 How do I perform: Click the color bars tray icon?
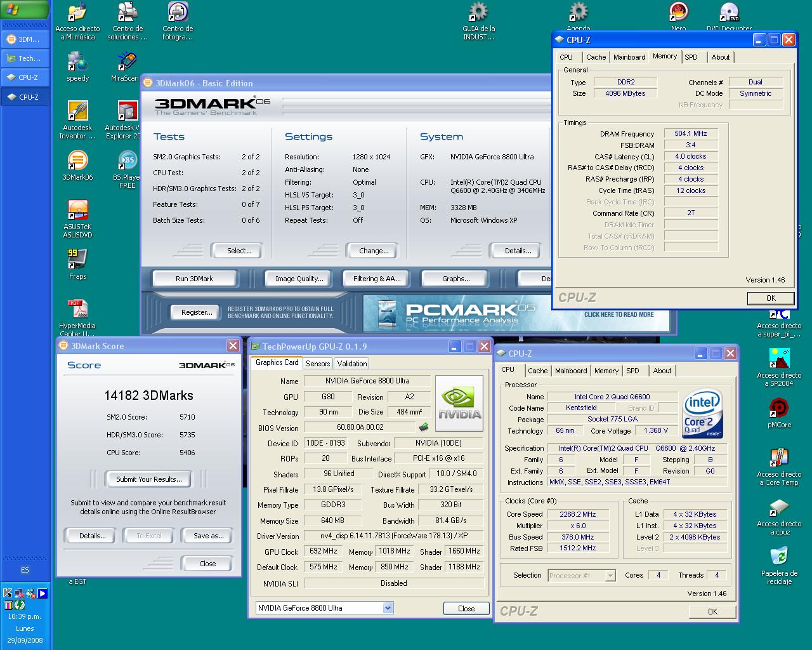point(8,605)
